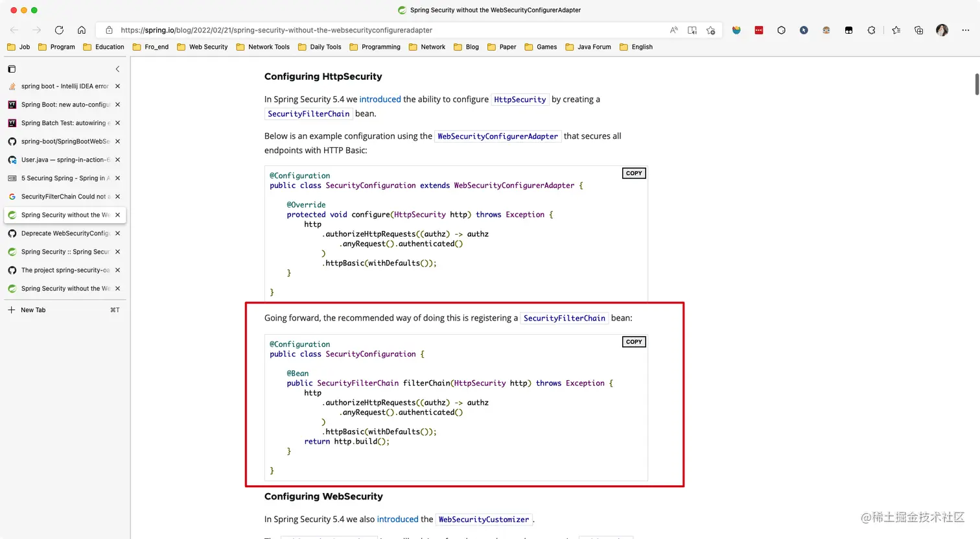Switch to the '5 Securing Spring - Spring in A' tab

[x=65, y=178]
